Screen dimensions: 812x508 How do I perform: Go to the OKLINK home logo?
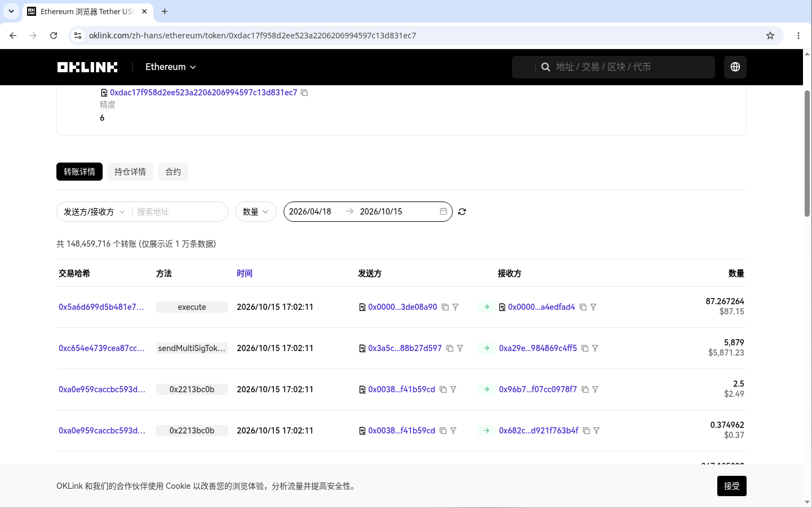click(87, 67)
